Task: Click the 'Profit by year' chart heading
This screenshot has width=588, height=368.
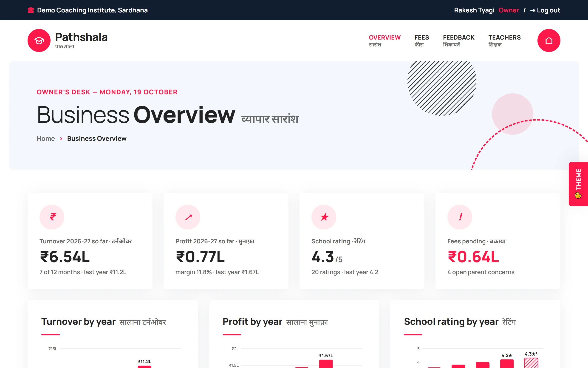Action: point(252,322)
